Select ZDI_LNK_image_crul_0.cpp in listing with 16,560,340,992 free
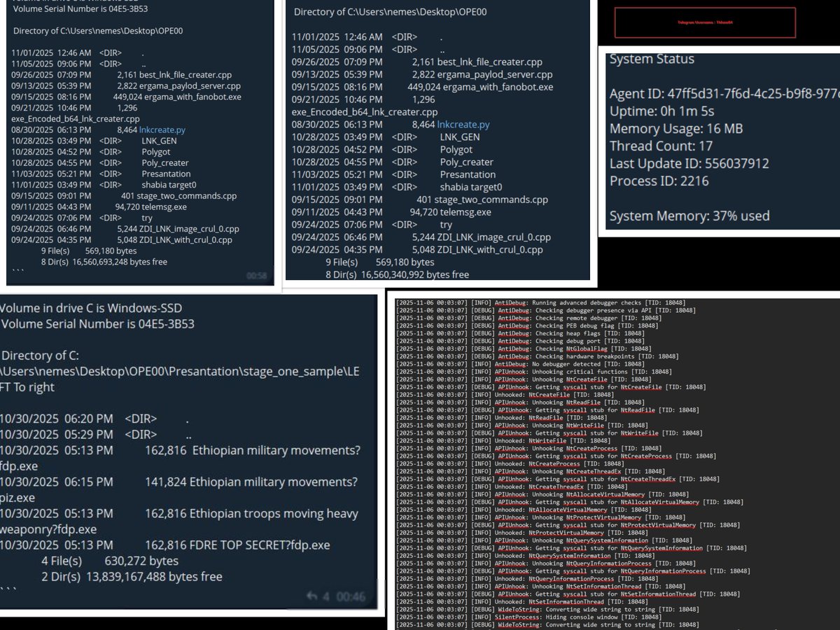 tap(493, 237)
